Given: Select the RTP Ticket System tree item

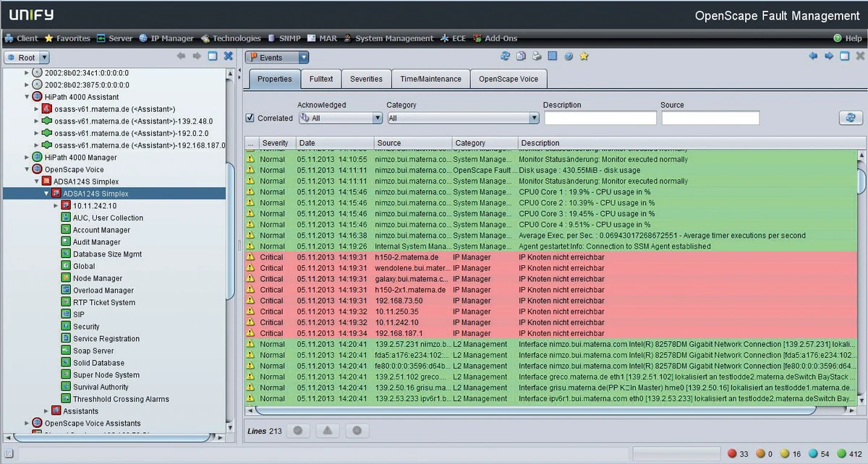Looking at the screenshot, I should 98,302.
